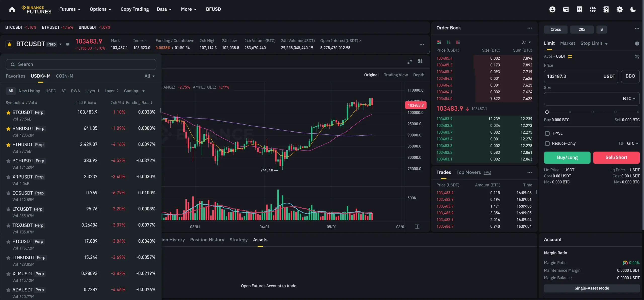Open the FAQ link in Trades panel
Screen dimensions: 644x300
pyautogui.click(x=487, y=173)
